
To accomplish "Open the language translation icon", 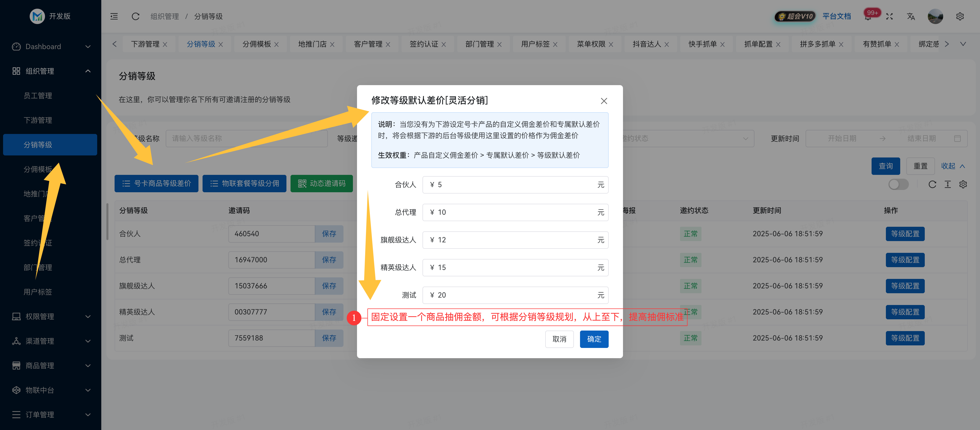I will (911, 16).
